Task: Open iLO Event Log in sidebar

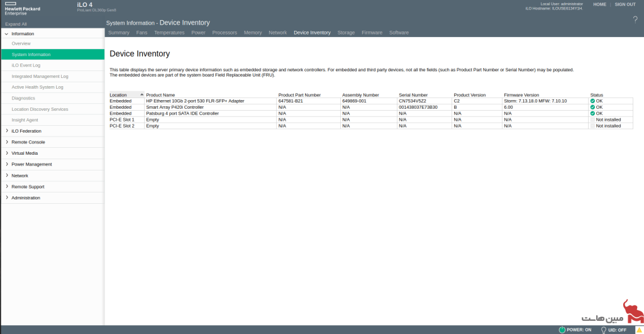Action: [26, 65]
